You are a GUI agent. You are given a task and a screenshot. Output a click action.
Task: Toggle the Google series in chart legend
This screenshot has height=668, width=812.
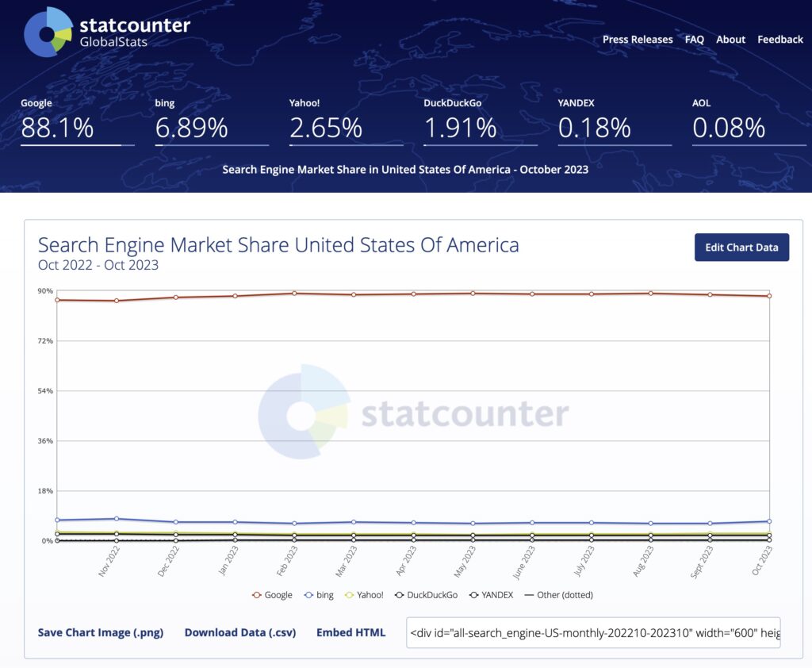click(273, 595)
